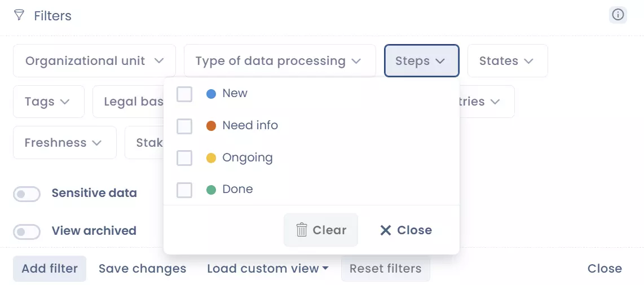Click the trash icon on Clear
Image resolution: width=644 pixels, height=285 pixels.
(x=302, y=230)
